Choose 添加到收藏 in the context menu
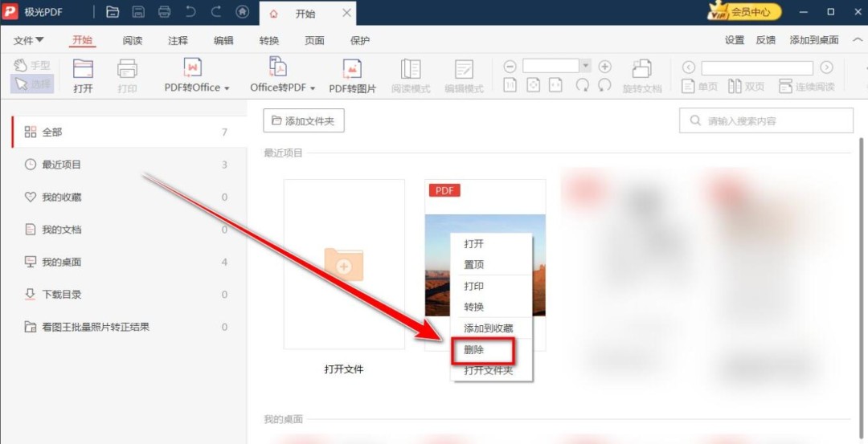Screen dimensions: 868x444 point(492,328)
